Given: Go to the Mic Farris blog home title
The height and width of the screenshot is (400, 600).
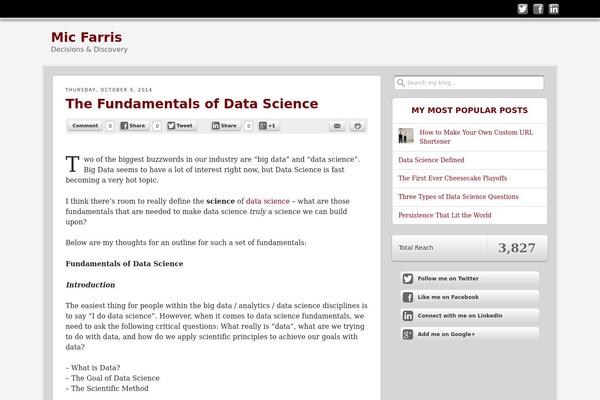Looking at the screenshot, I should (x=86, y=37).
